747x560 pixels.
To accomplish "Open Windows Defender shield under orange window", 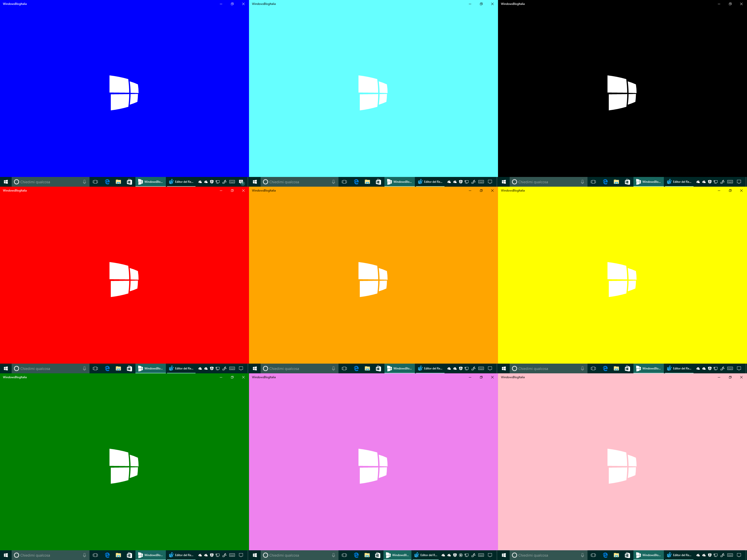I will tap(461, 369).
